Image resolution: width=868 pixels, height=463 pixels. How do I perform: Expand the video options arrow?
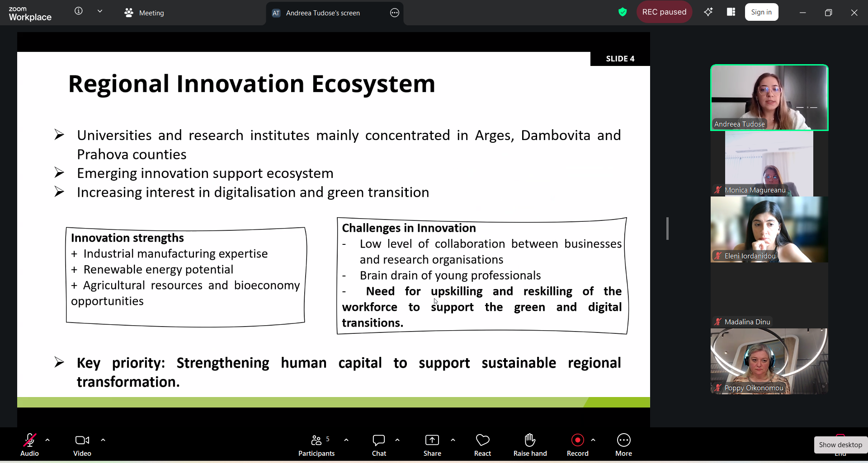pos(103,440)
